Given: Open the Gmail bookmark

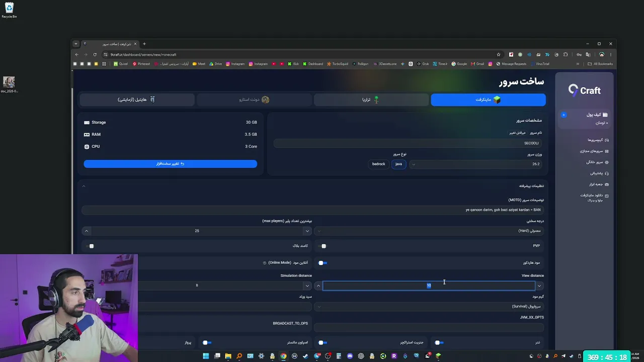Looking at the screenshot, I should [x=477, y=64].
